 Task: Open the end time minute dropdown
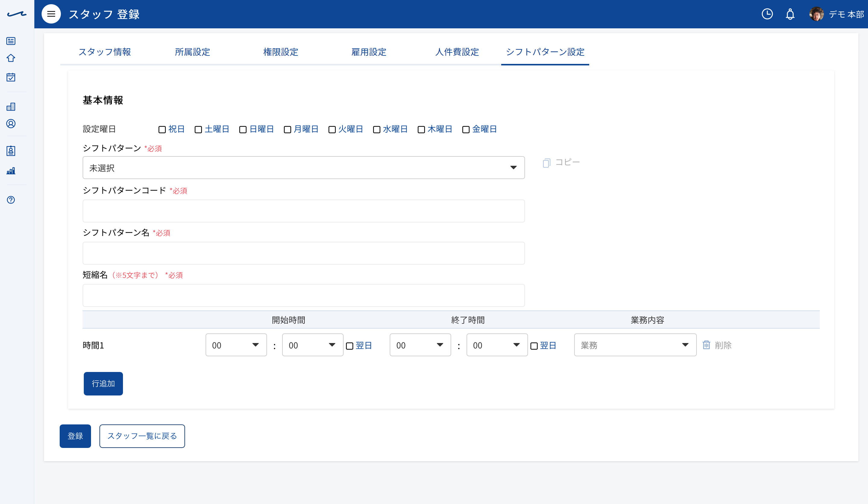click(x=497, y=345)
